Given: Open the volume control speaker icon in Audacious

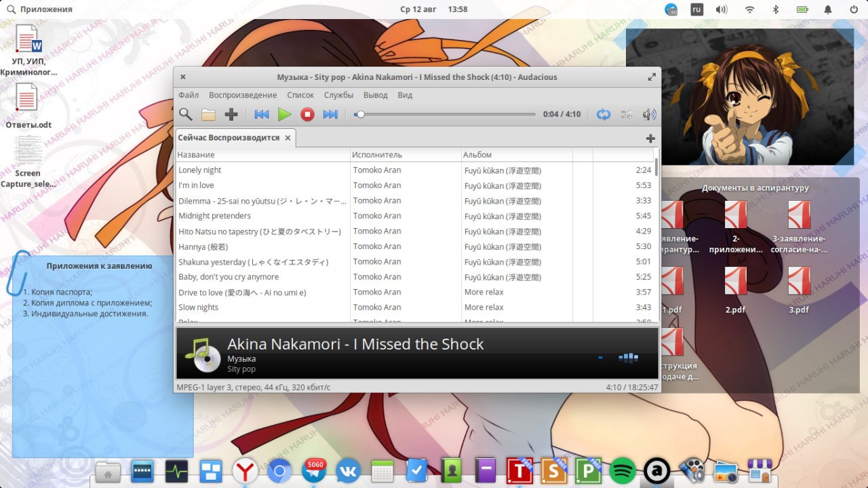Looking at the screenshot, I should tap(650, 114).
